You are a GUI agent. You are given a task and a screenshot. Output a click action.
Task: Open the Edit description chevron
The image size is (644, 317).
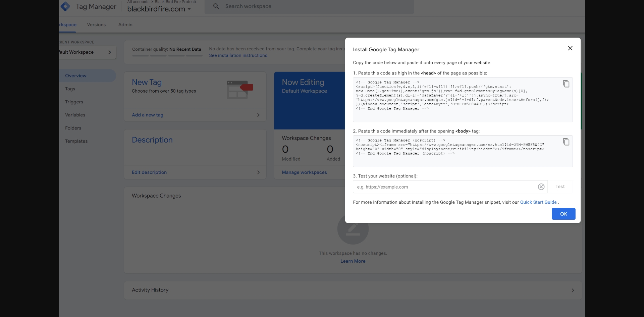pyautogui.click(x=258, y=172)
